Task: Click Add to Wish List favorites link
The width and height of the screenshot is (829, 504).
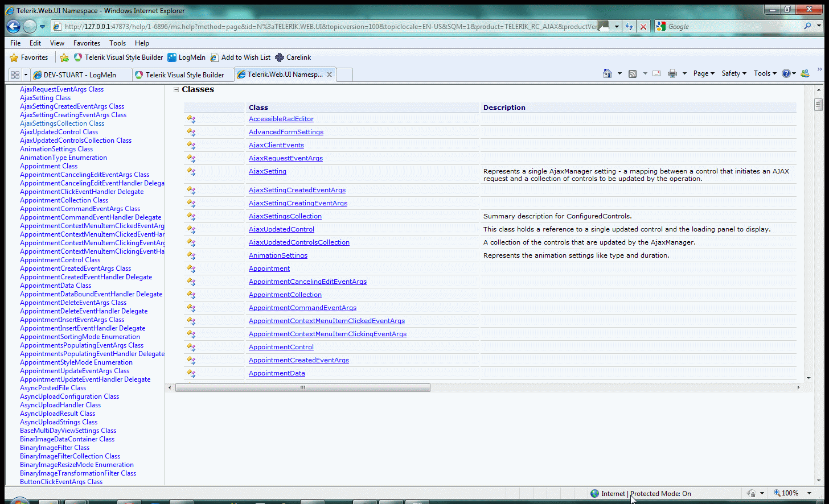Action: point(240,57)
